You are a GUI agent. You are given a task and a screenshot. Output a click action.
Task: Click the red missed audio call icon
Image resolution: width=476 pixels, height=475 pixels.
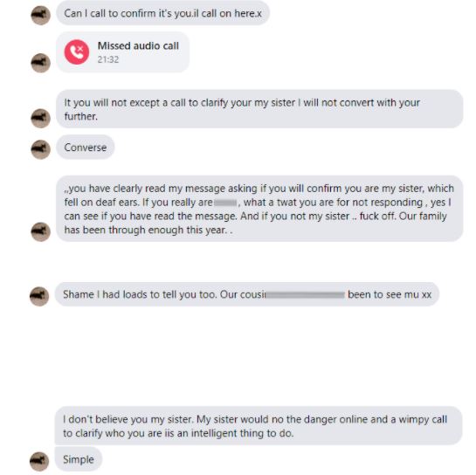click(77, 52)
